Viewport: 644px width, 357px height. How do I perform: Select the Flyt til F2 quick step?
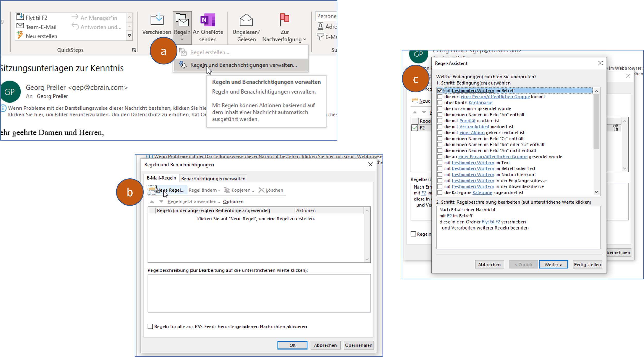36,18
